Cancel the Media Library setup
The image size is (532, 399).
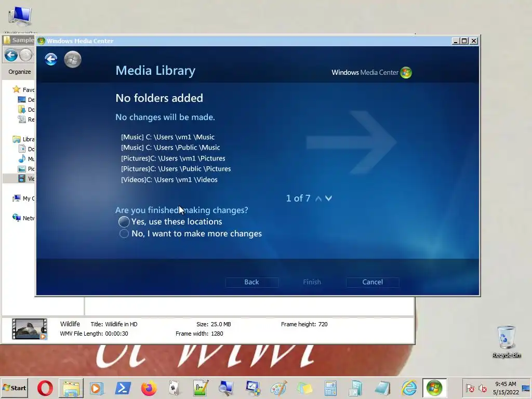click(372, 282)
